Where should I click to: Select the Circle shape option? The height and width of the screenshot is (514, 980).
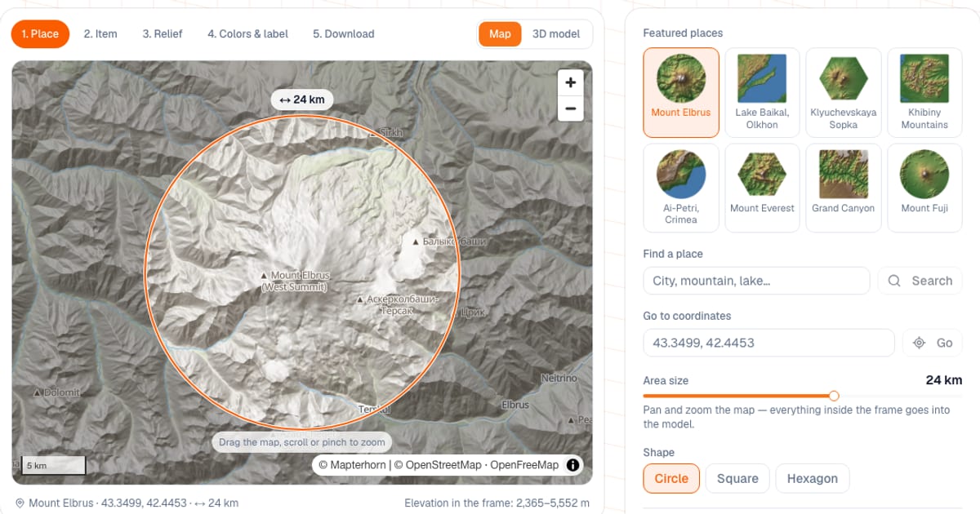coord(671,479)
